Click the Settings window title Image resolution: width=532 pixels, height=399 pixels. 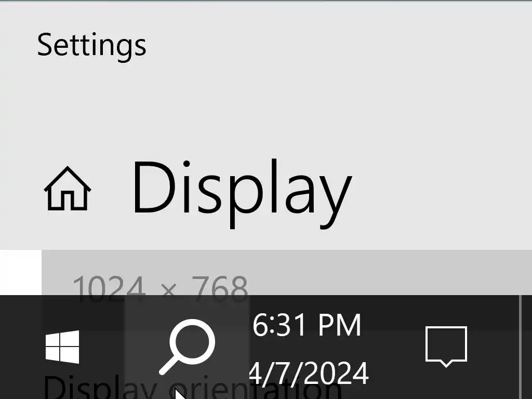[91, 46]
